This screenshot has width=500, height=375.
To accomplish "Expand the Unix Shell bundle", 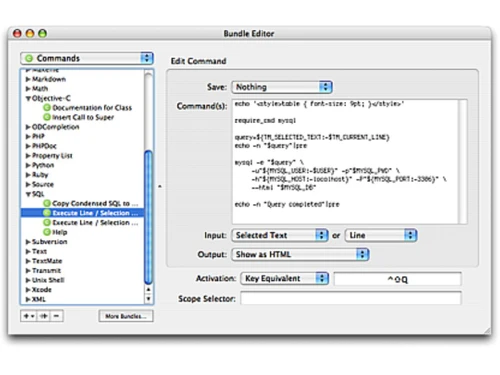I will point(28,280).
